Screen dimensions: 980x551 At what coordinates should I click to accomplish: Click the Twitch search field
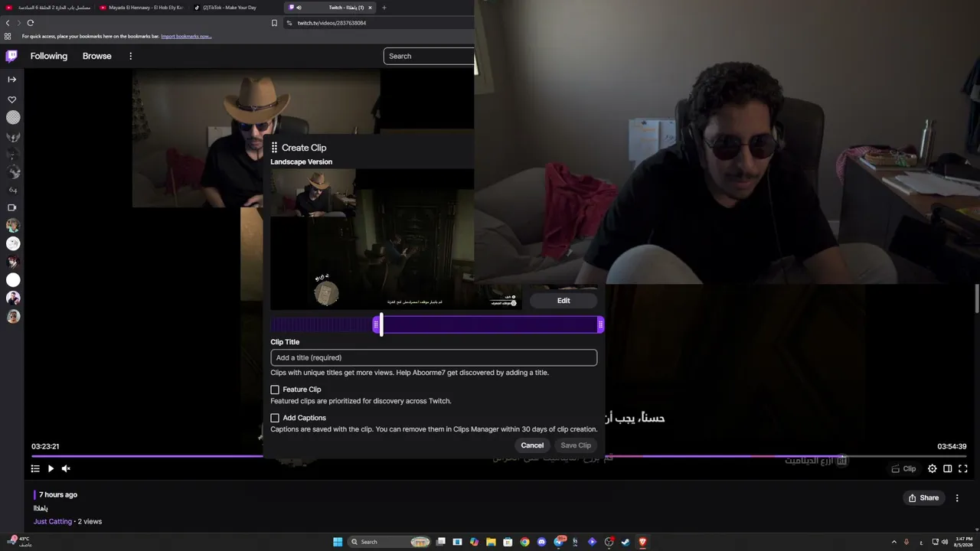[429, 56]
